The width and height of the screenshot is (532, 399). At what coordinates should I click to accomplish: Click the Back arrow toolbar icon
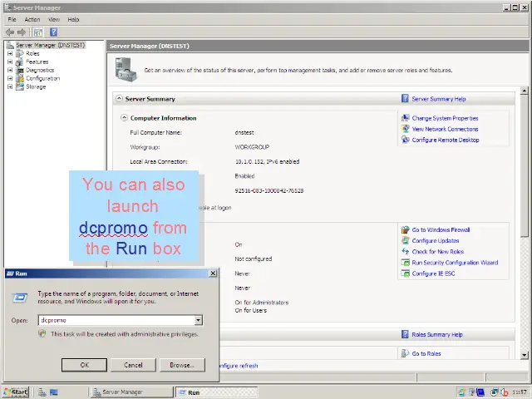pyautogui.click(x=10, y=32)
